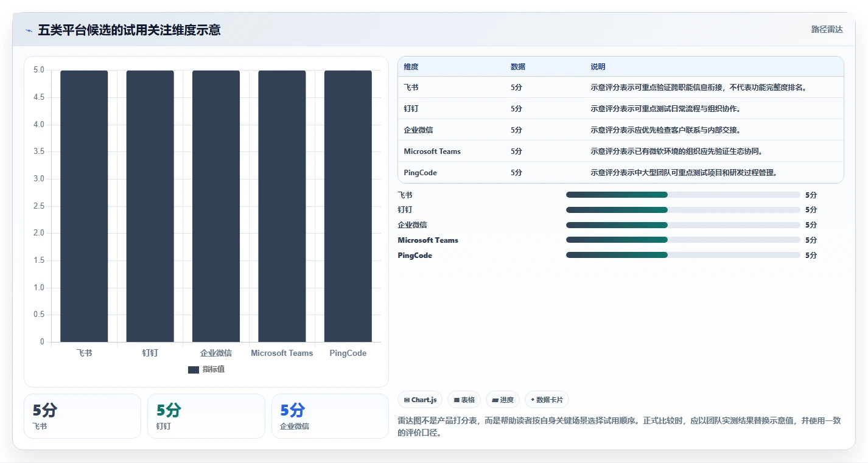Click the 维度 table column header
868x463 pixels.
(411, 67)
